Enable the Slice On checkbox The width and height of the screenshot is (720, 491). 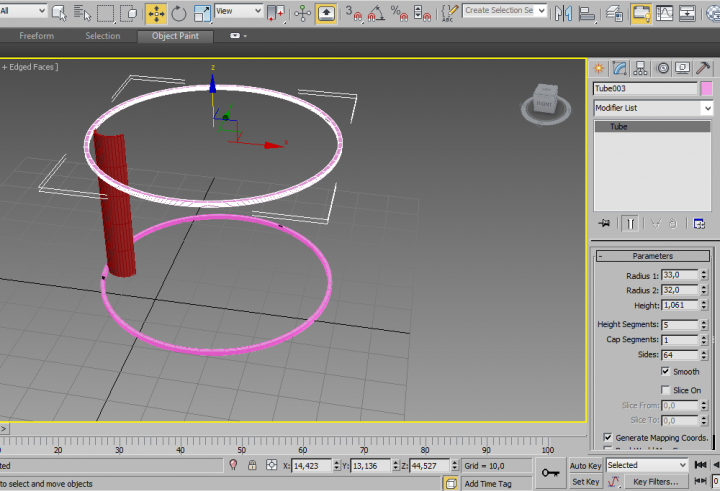(x=665, y=389)
